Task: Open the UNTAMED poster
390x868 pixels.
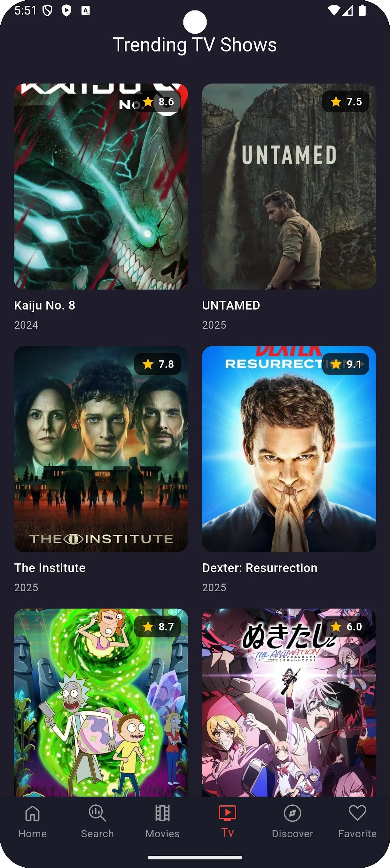Action: pos(289,186)
